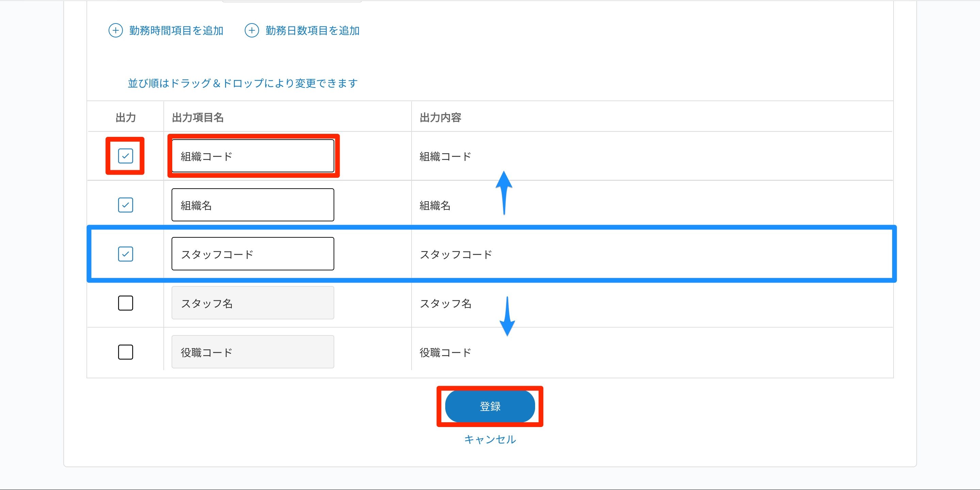
Task: Uncheck the 組織名 output checkbox
Action: (x=125, y=205)
